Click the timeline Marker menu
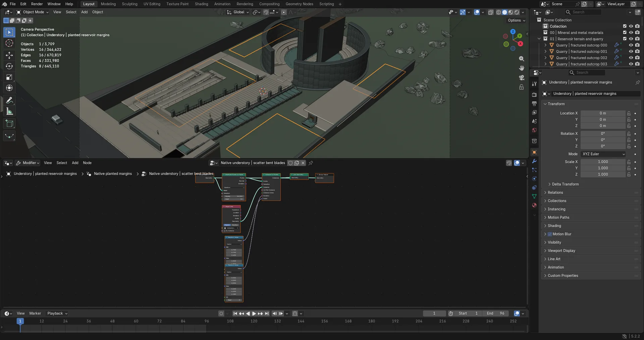 [35, 313]
